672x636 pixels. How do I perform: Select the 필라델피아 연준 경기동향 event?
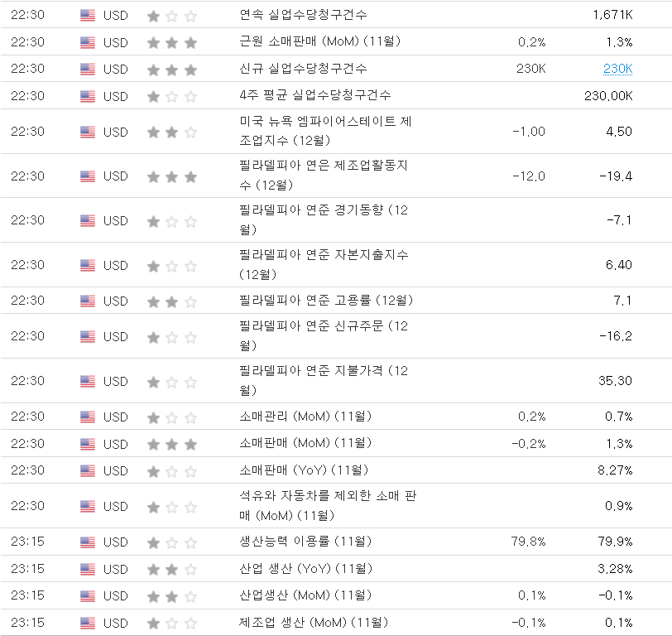coord(323,220)
